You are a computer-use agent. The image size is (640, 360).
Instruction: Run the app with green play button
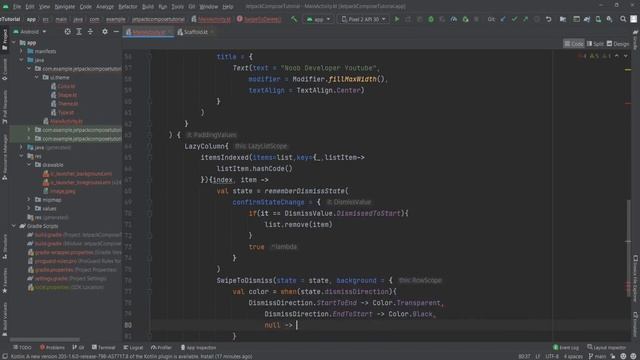396,19
